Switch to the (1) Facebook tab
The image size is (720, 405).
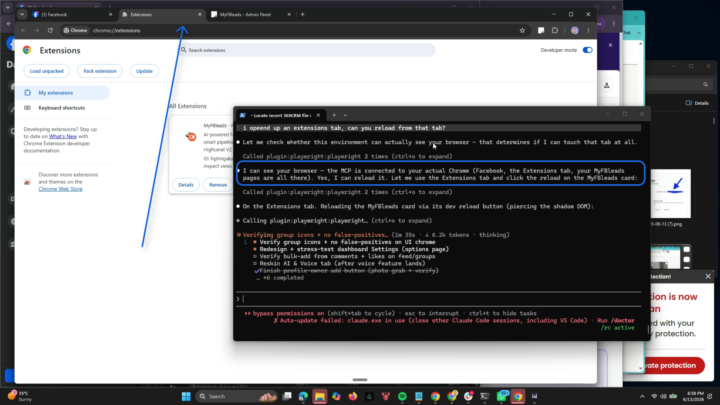(73, 15)
